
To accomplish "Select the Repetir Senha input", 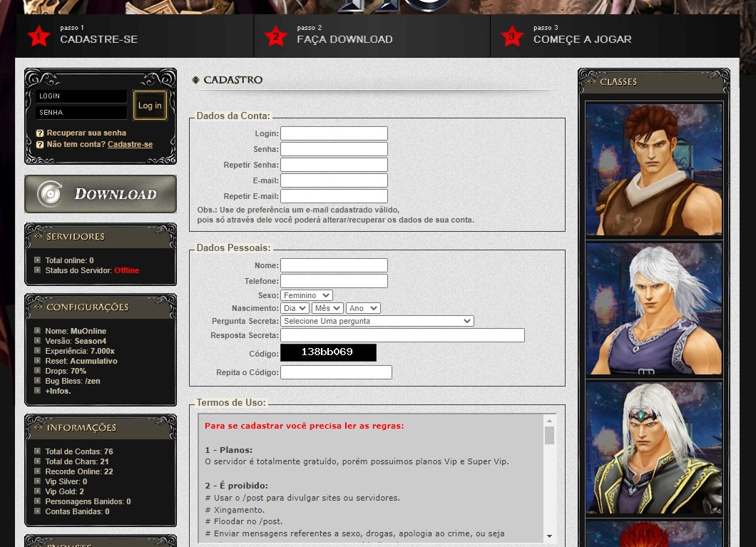I will click(334, 165).
